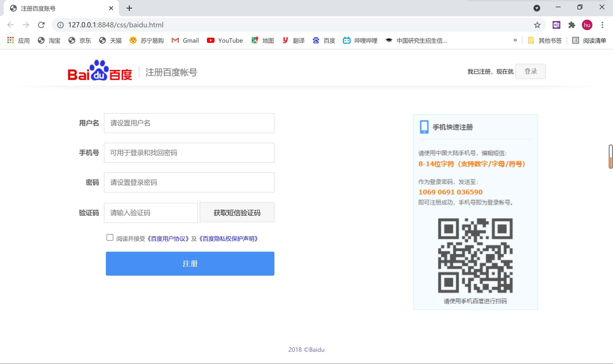
Task: Open the 百度 bookmark
Action: (x=324, y=40)
